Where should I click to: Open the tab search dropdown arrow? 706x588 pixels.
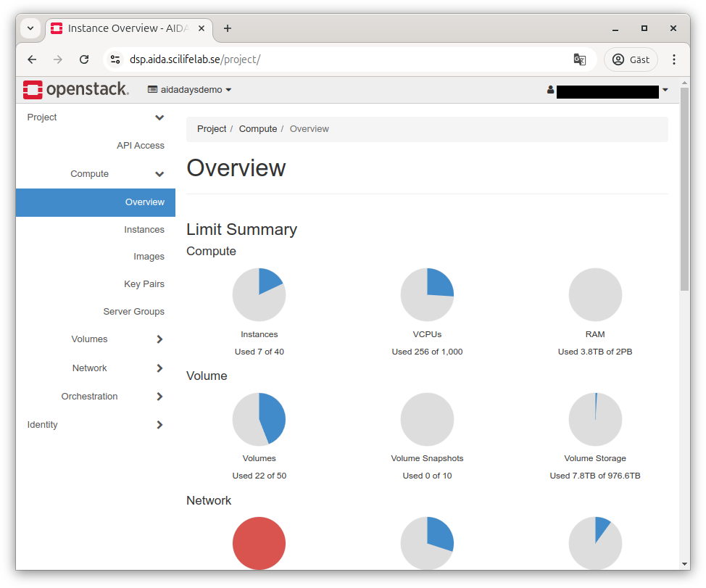(30, 28)
